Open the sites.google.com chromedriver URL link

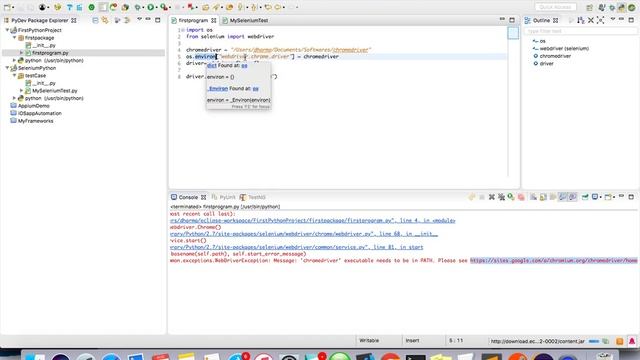pos(553,260)
